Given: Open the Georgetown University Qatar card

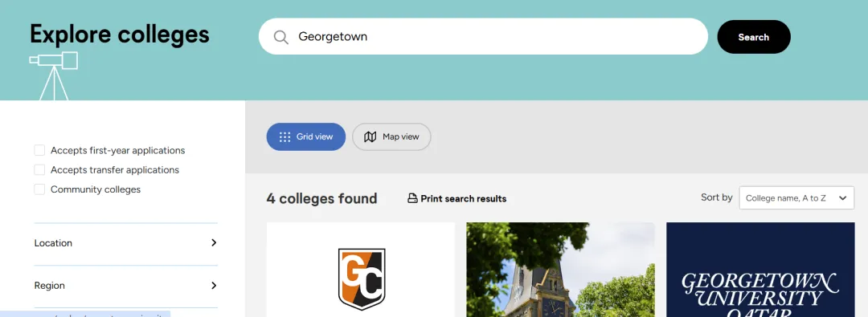Looking at the screenshot, I should click(x=760, y=270).
